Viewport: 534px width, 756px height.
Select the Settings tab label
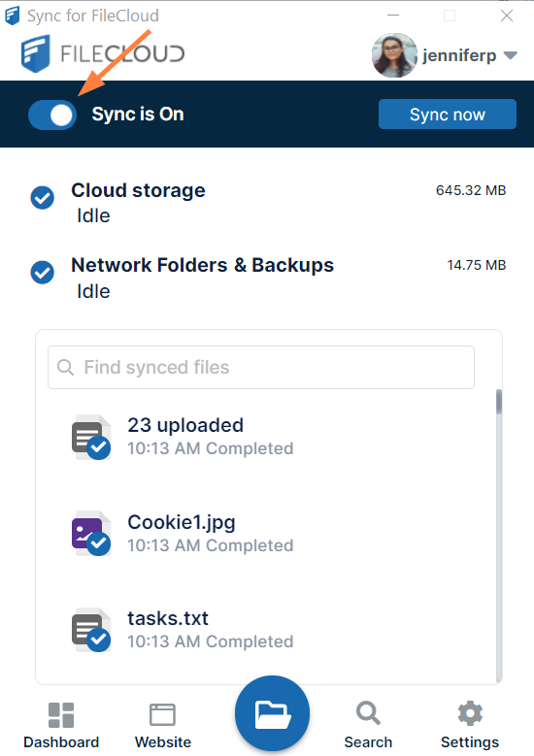[470, 742]
